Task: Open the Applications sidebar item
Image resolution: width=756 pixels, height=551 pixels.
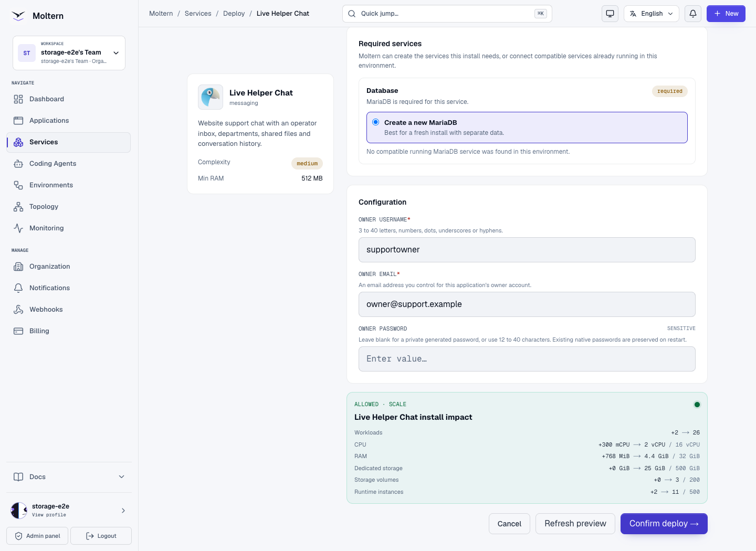Action: (69, 121)
